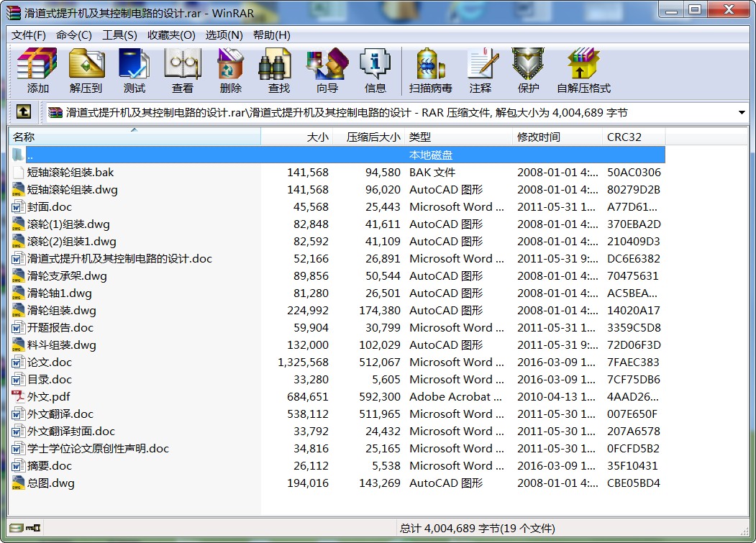Open the 文件(F) menu
This screenshot has height=543, width=756.
coord(29,35)
